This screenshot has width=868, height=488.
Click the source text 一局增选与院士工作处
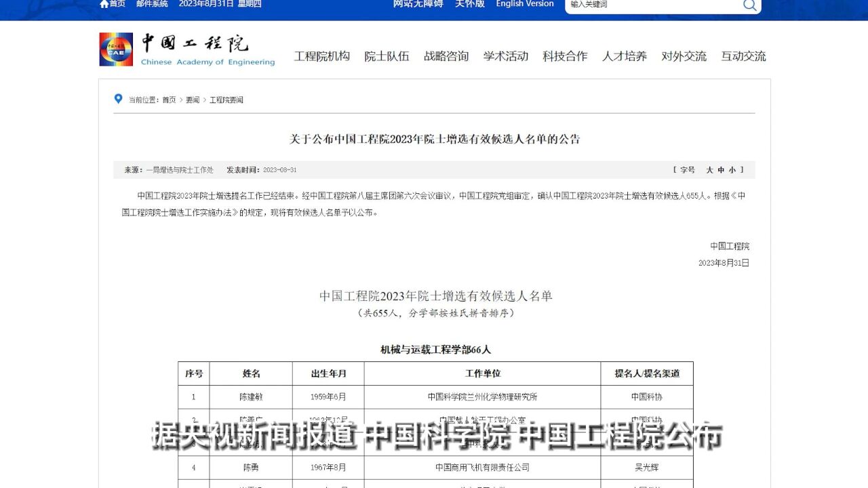(180, 170)
